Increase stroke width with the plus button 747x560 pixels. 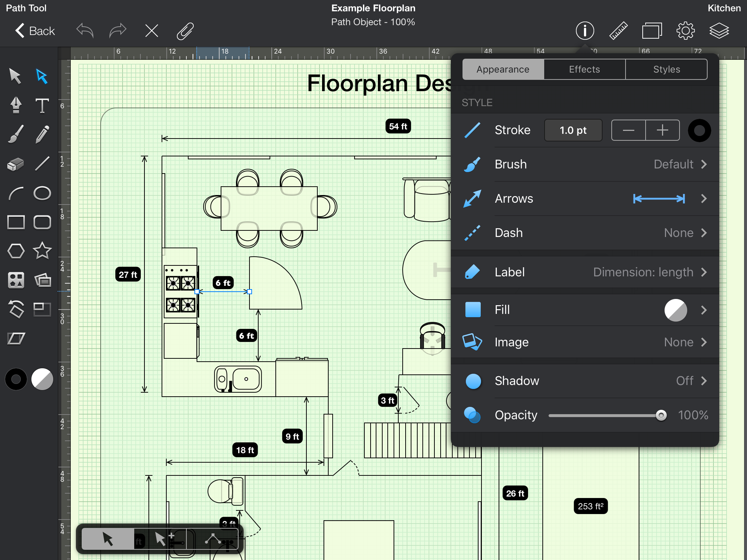click(662, 130)
